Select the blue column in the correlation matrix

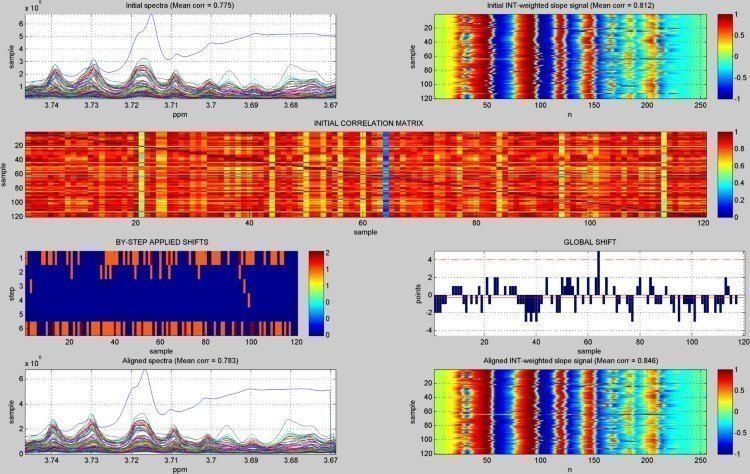point(386,173)
